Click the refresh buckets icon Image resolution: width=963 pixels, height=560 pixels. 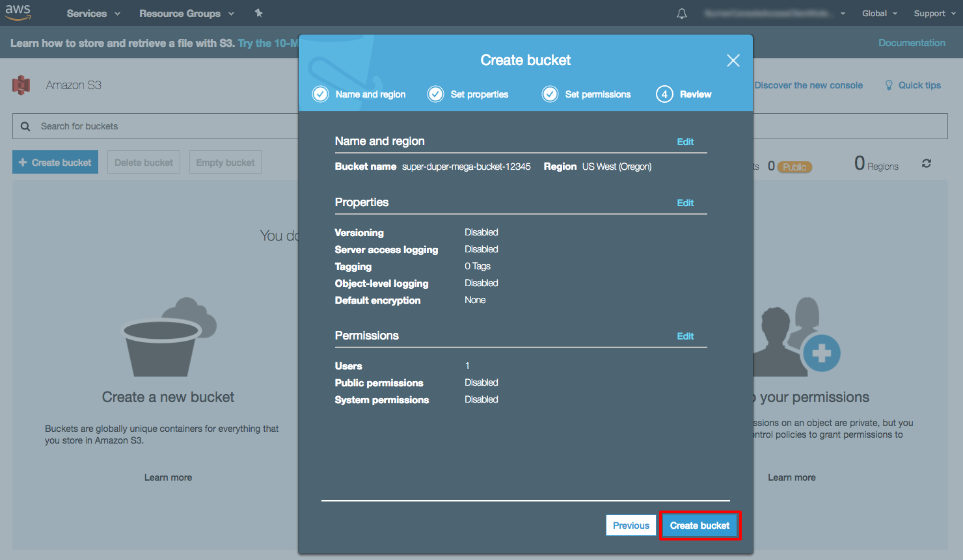tap(927, 163)
